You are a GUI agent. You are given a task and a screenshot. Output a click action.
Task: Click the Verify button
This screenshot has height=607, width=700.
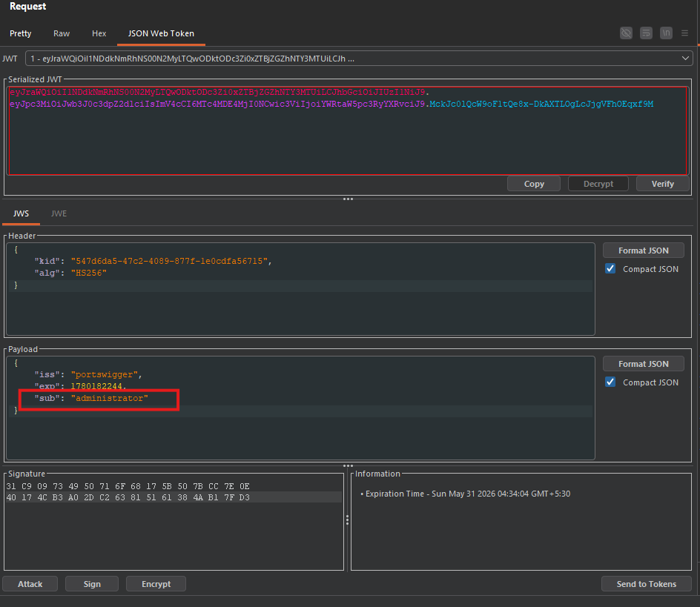point(662,184)
